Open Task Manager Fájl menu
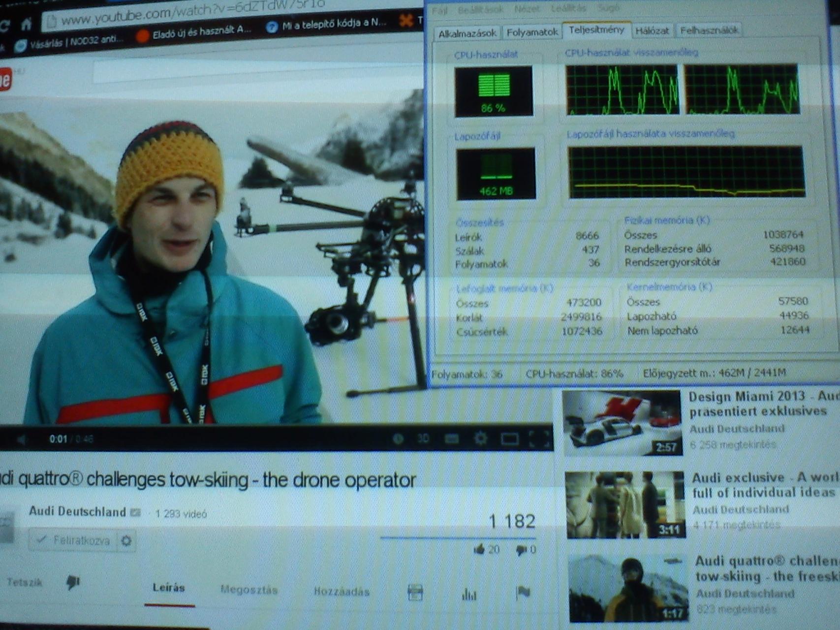The image size is (840, 630). (439, 10)
